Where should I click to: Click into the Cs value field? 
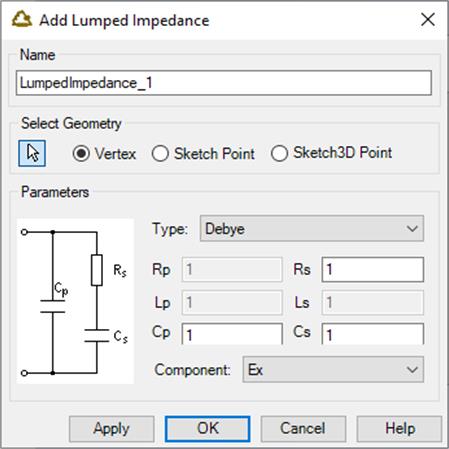[373, 334]
